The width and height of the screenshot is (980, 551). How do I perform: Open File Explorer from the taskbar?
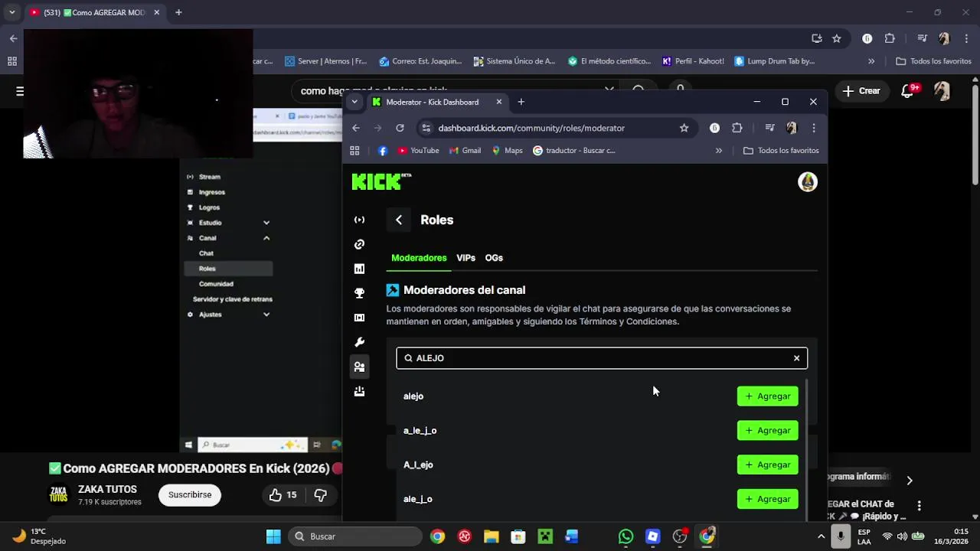[492, 536]
